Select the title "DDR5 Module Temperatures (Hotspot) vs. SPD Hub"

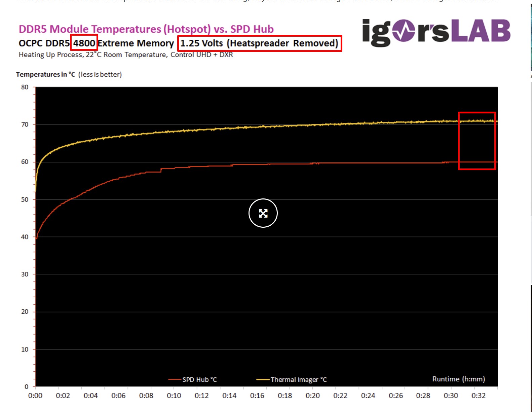[146, 29]
